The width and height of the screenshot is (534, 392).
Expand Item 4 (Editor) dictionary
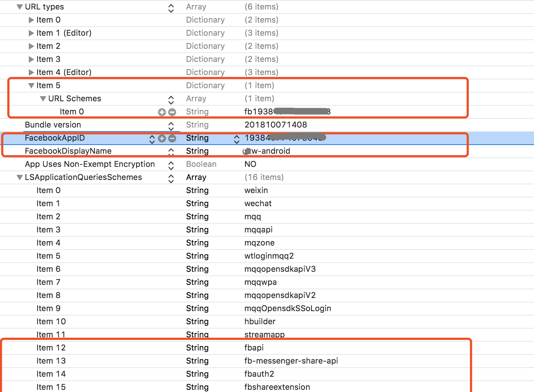tap(31, 72)
